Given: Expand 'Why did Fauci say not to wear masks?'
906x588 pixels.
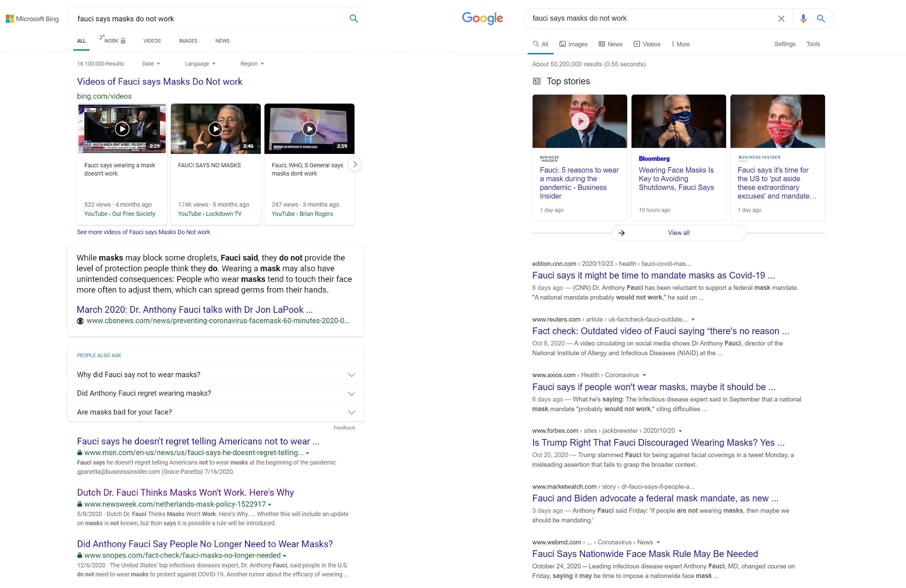Looking at the screenshot, I should tap(216, 375).
